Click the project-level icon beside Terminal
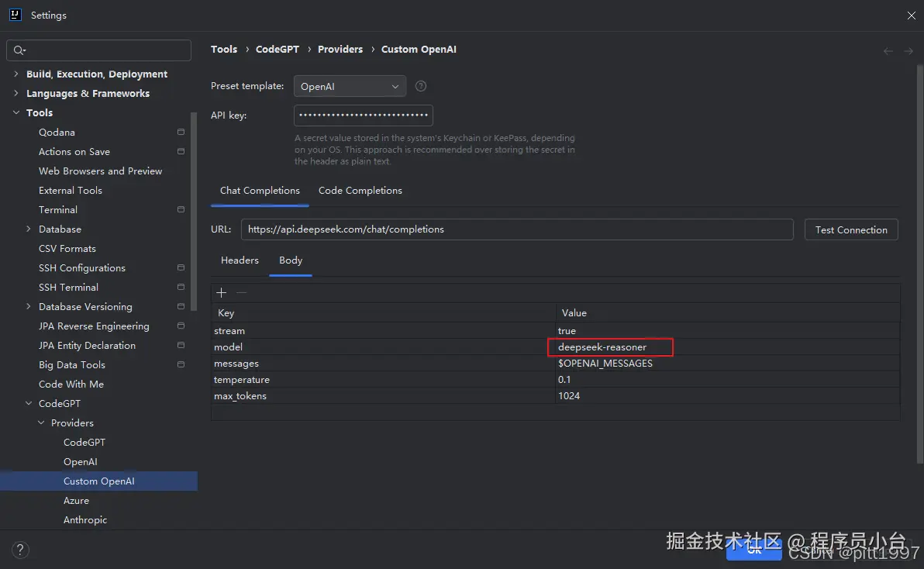The height and width of the screenshot is (569, 924). 181,210
